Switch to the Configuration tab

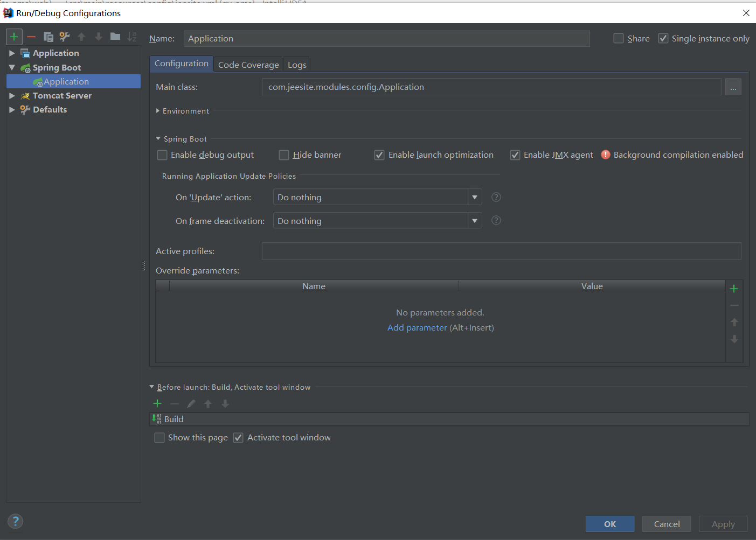(x=182, y=64)
